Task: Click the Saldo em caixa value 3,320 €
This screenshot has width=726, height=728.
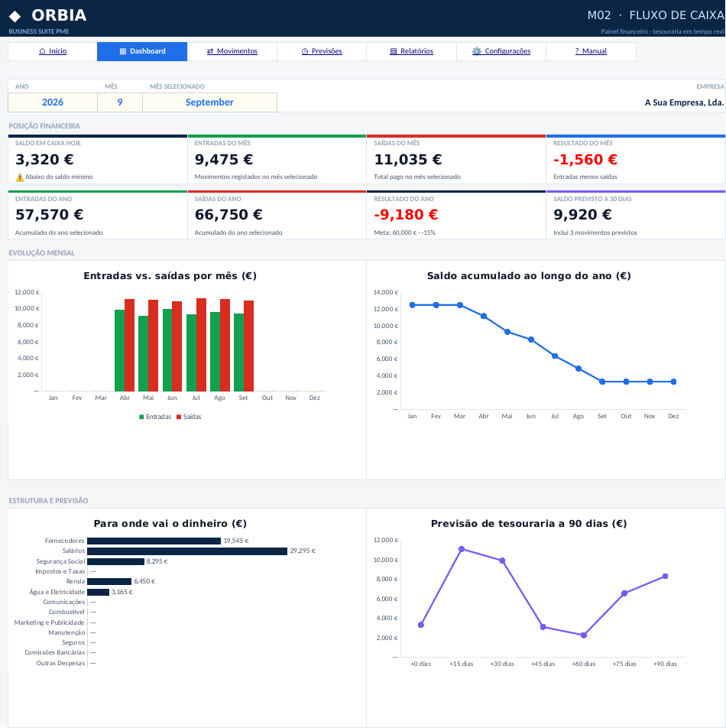Action: click(x=44, y=160)
